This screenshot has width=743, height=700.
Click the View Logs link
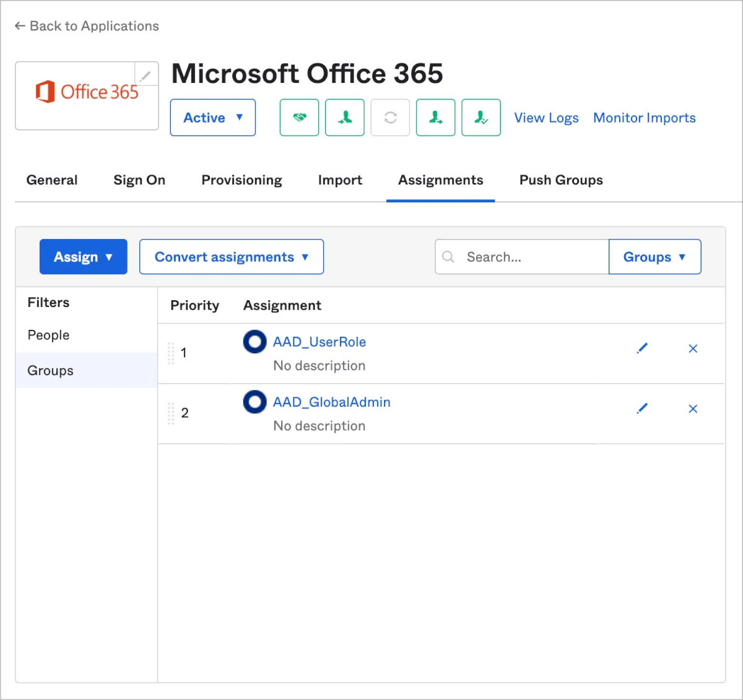coord(546,118)
